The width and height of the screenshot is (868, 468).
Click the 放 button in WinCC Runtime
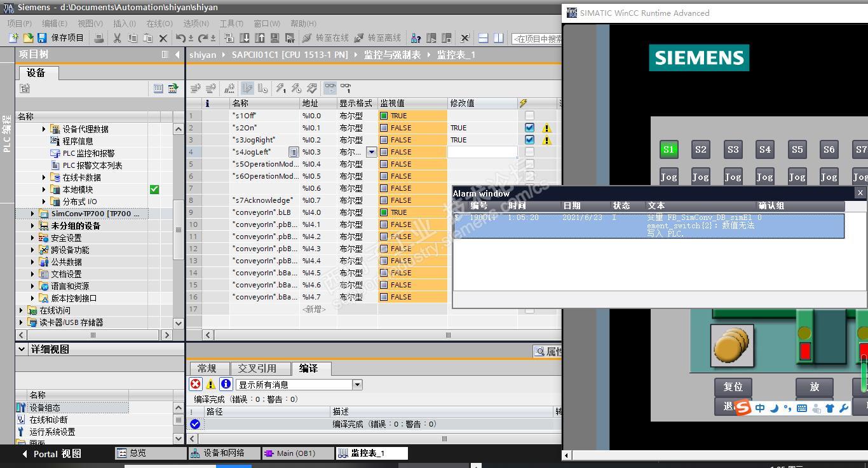pos(815,387)
